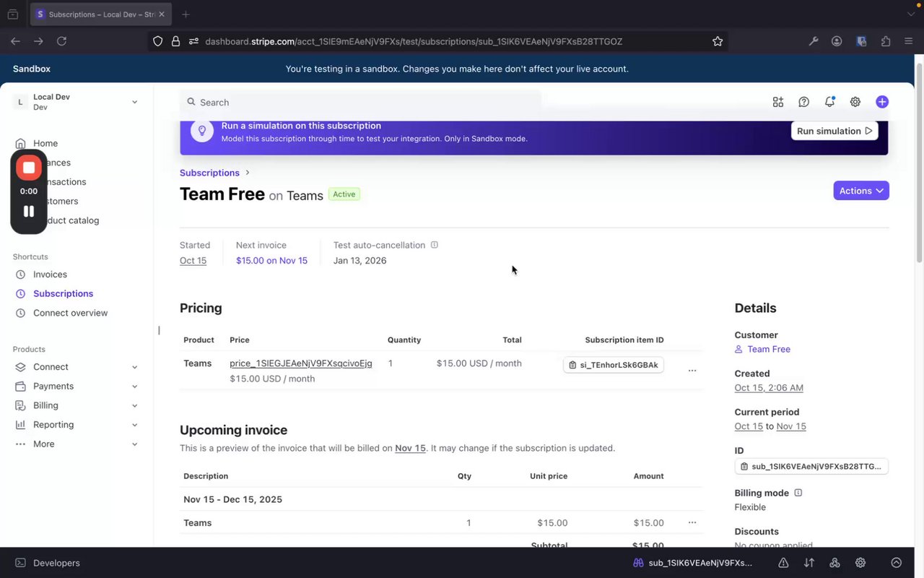Click the webhooks icon in bottom bar
The width and height of the screenshot is (924, 578).
[x=834, y=563]
